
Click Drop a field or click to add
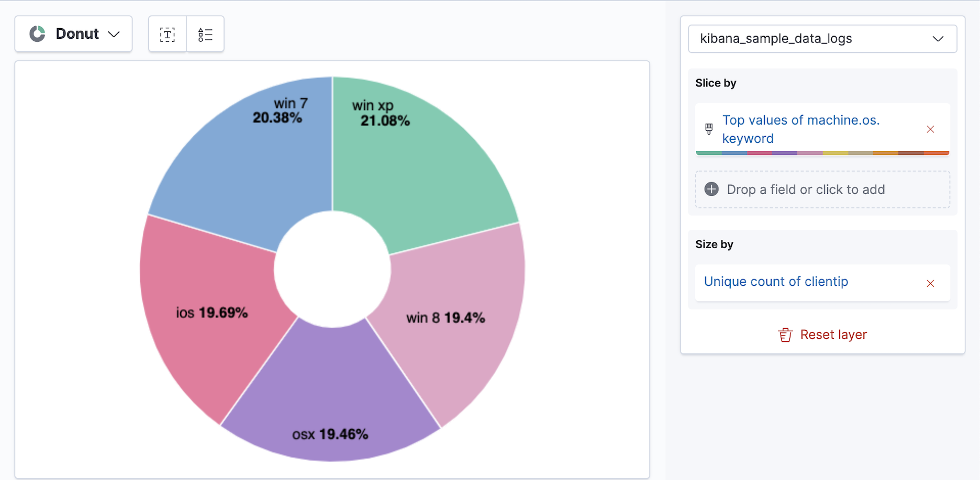(806, 189)
